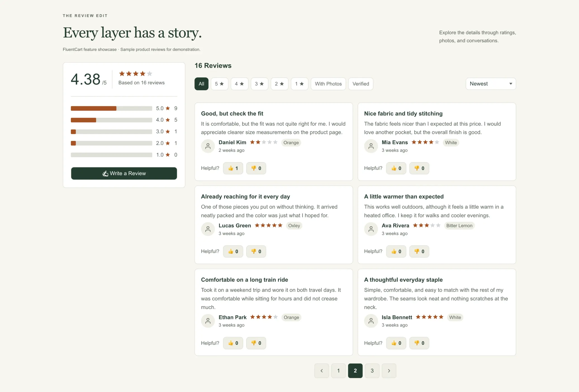Select current reviews page 2

tap(355, 371)
